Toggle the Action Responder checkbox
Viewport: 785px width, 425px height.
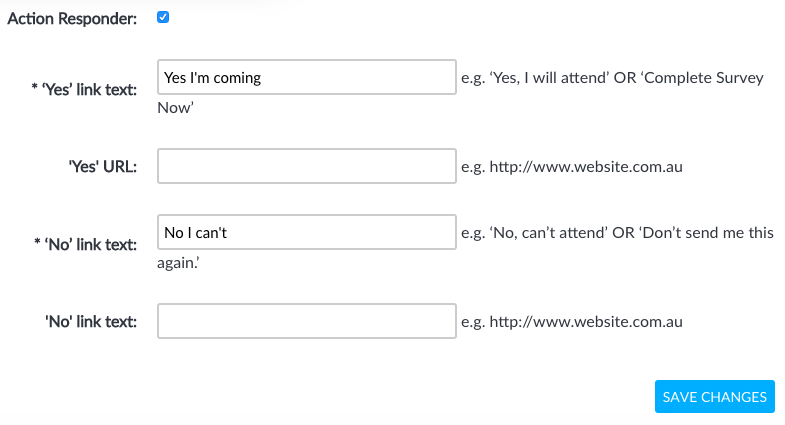[x=163, y=18]
